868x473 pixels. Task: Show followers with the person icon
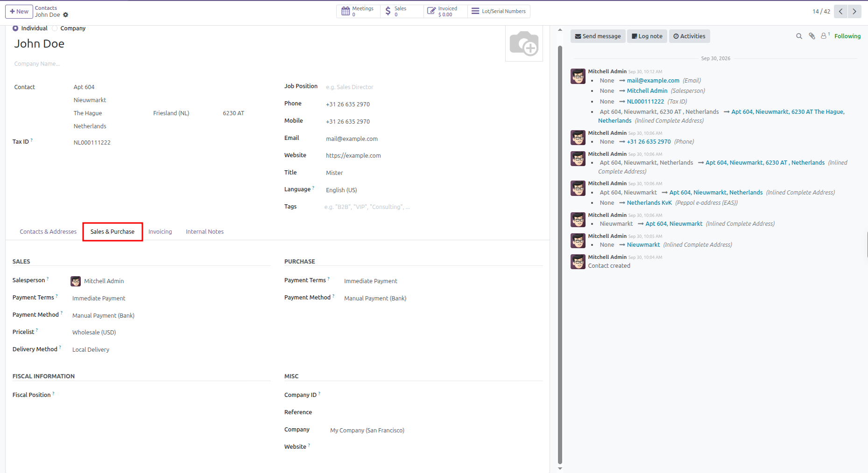tap(825, 35)
